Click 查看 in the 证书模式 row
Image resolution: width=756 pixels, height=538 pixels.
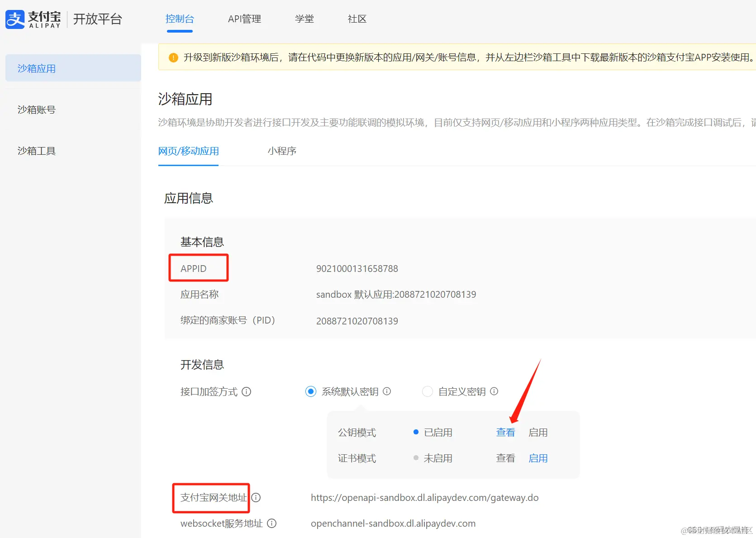point(505,458)
